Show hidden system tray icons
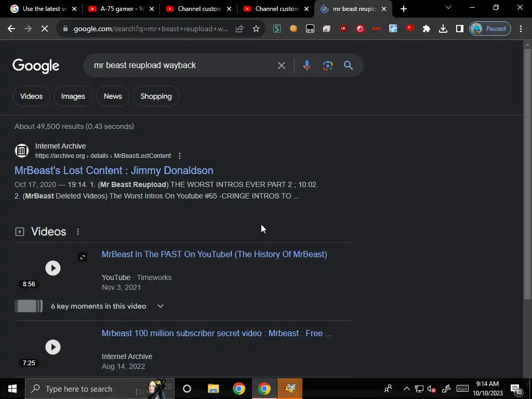 (406, 389)
